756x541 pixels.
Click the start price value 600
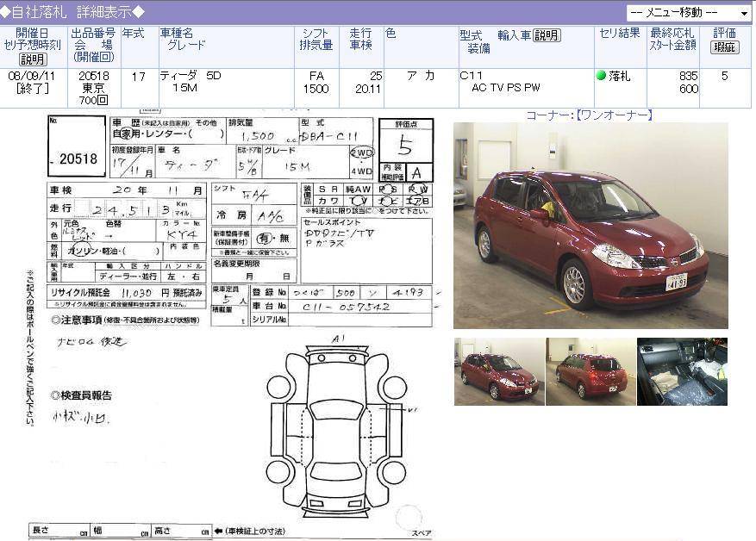click(x=689, y=89)
